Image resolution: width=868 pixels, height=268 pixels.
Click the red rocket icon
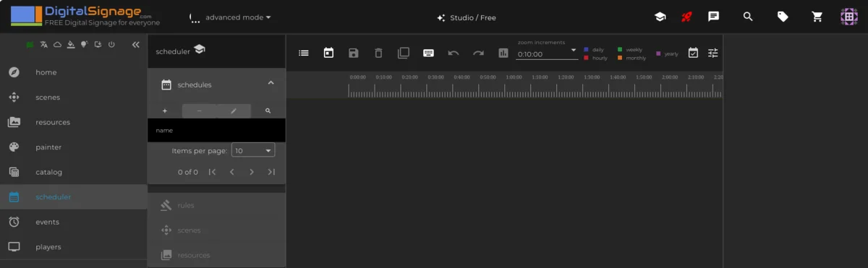point(687,17)
